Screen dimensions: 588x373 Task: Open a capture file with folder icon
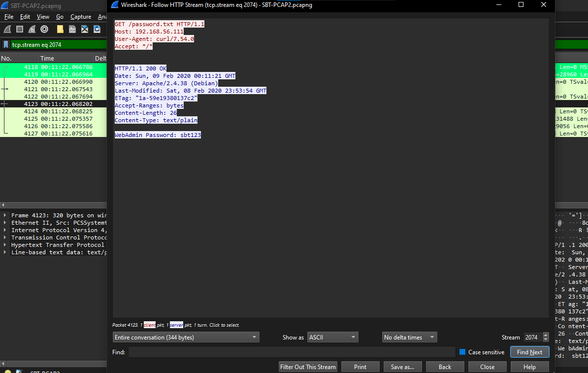coord(60,29)
